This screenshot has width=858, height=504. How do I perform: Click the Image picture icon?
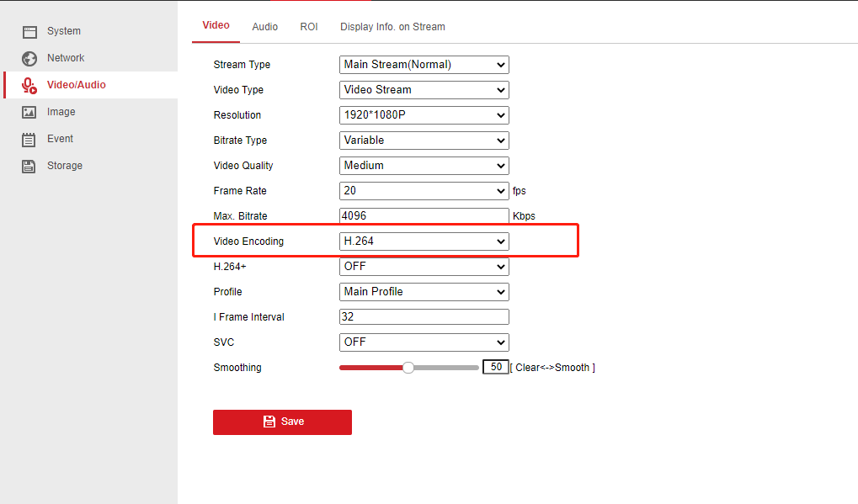[x=29, y=112]
